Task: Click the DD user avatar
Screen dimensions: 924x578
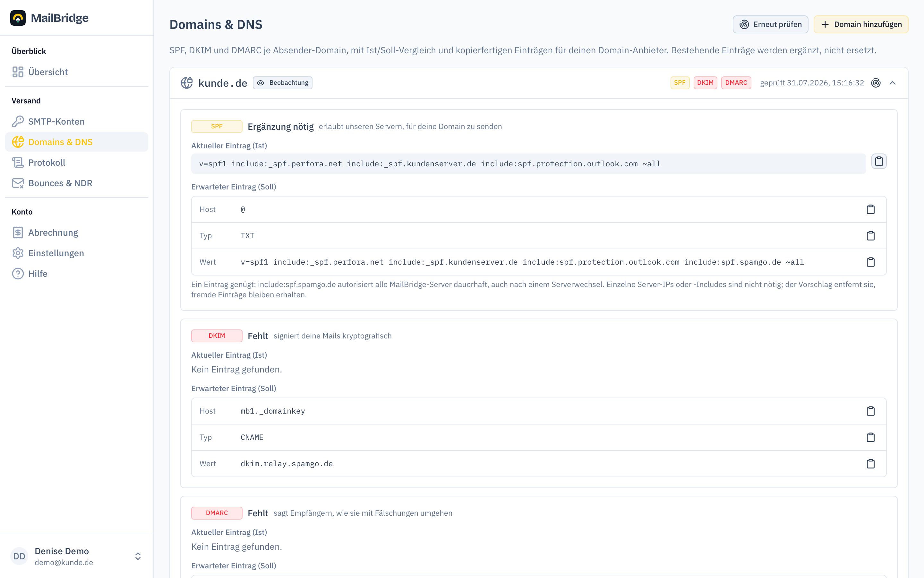Action: [x=19, y=556]
